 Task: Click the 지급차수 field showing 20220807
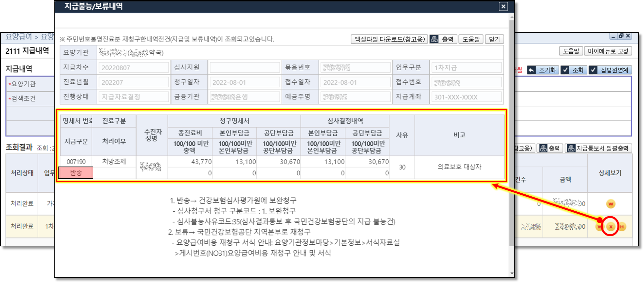click(x=134, y=68)
